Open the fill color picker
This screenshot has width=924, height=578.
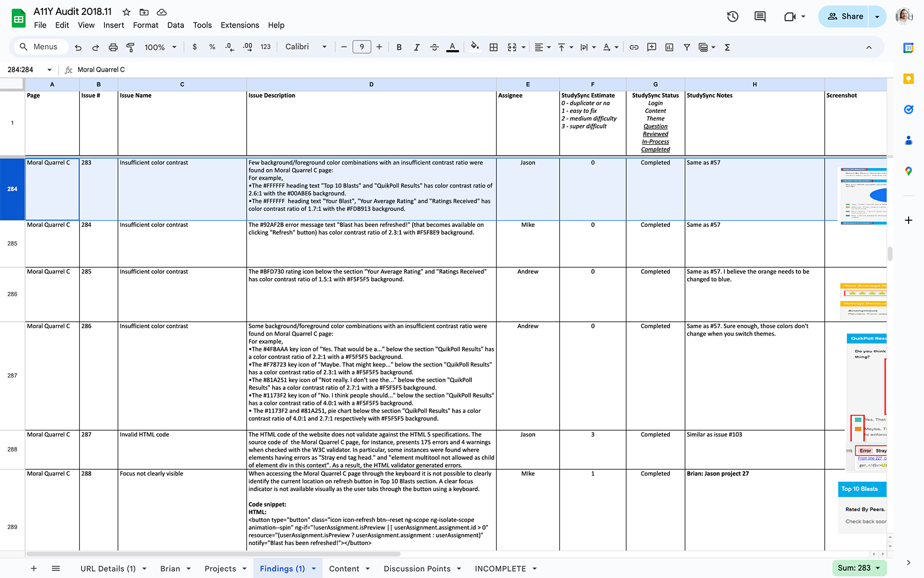point(475,47)
